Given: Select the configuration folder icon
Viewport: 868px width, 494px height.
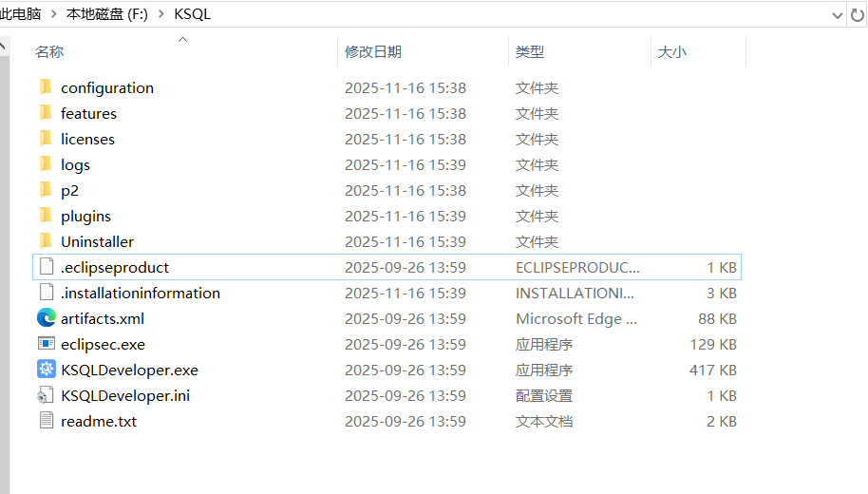Looking at the screenshot, I should (x=46, y=87).
